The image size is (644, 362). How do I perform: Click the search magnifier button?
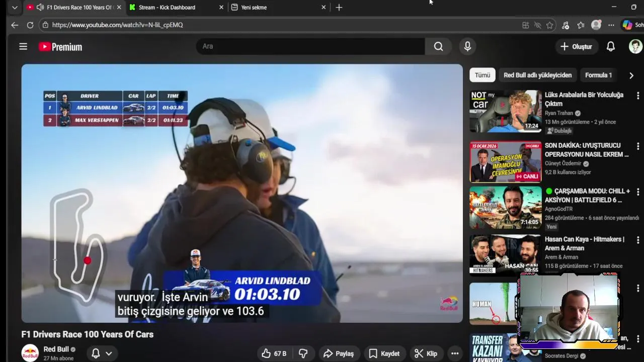439,46
